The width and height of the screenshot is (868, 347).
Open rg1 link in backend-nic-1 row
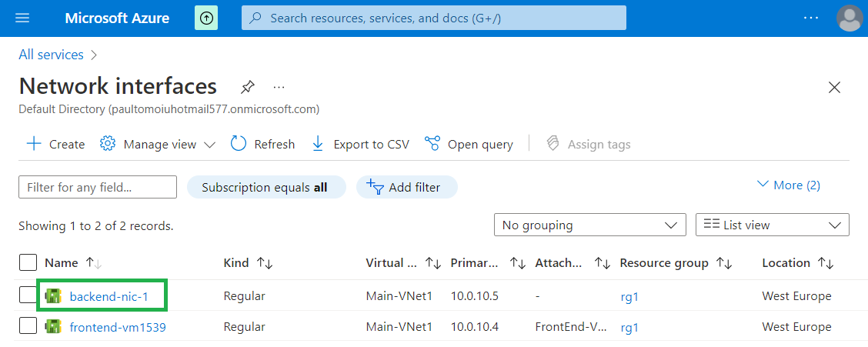coord(629,297)
